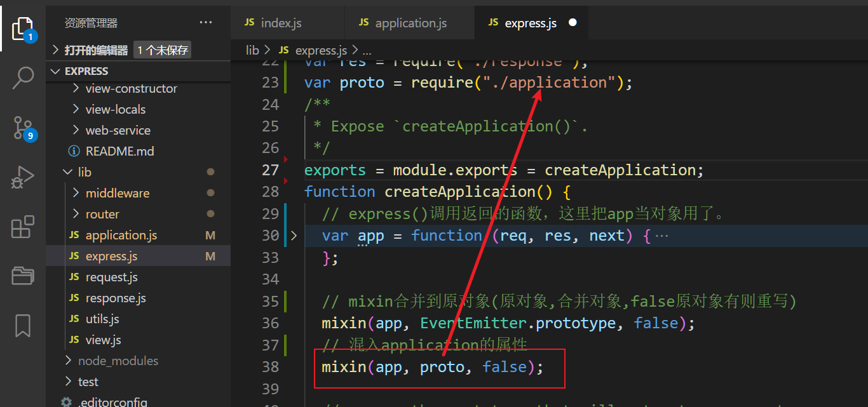This screenshot has height=407, width=868.
Task: Expand the Open Editors section
Action: pyautogui.click(x=96, y=50)
